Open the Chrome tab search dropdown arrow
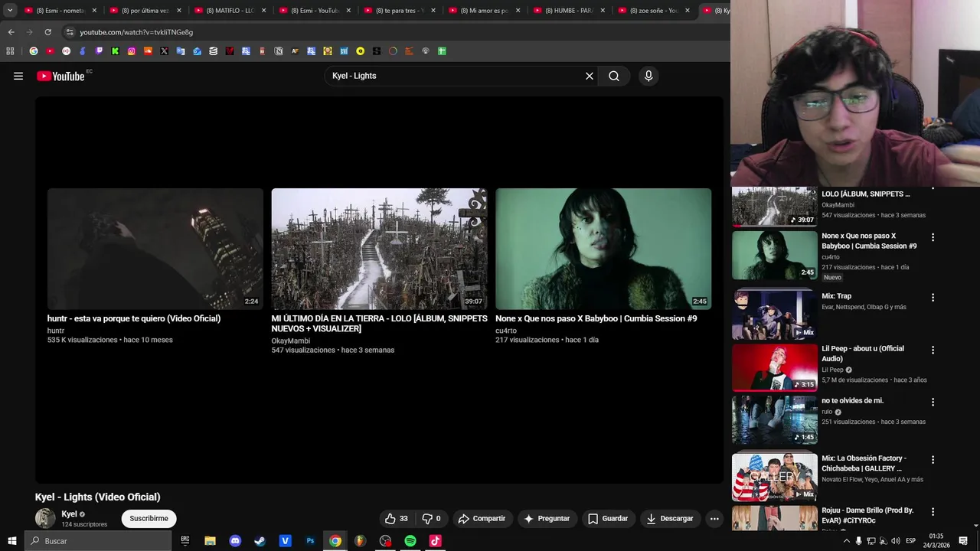The image size is (980, 551). tap(10, 10)
